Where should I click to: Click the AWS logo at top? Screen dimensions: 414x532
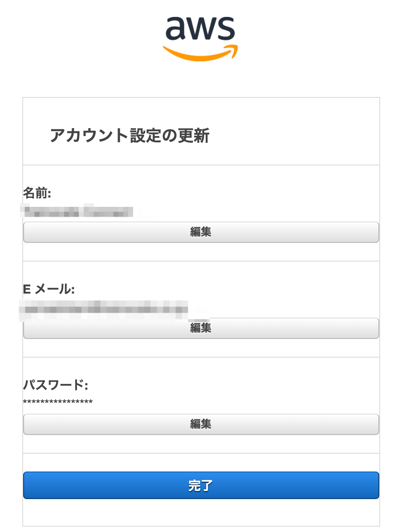coord(200,39)
